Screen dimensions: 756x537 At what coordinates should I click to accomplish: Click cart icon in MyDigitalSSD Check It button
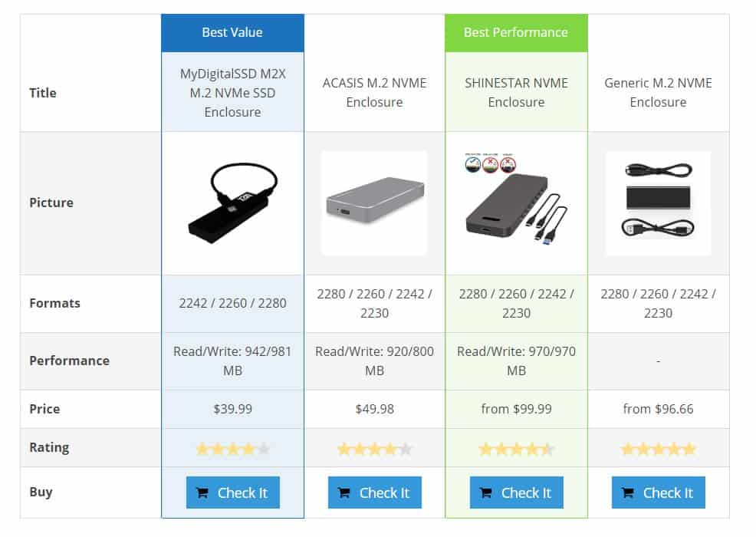[x=202, y=493]
